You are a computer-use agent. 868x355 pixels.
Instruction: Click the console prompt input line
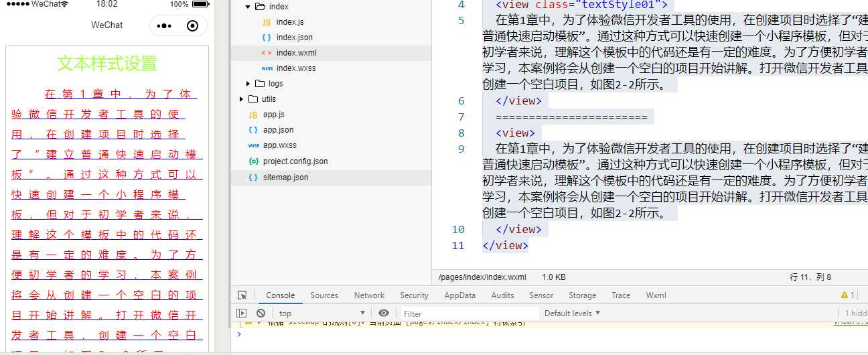point(549,334)
